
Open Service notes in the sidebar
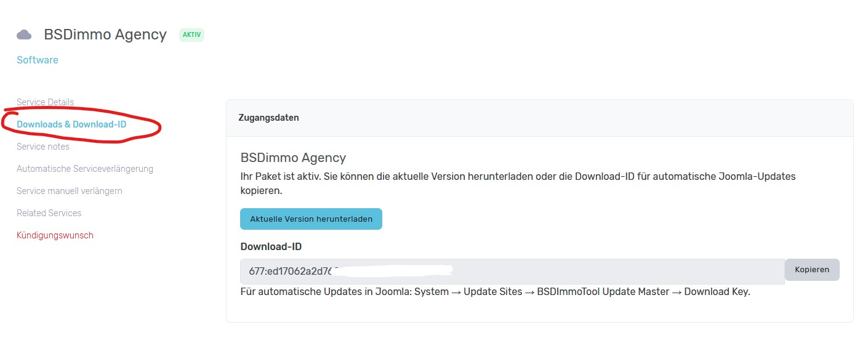click(x=43, y=147)
